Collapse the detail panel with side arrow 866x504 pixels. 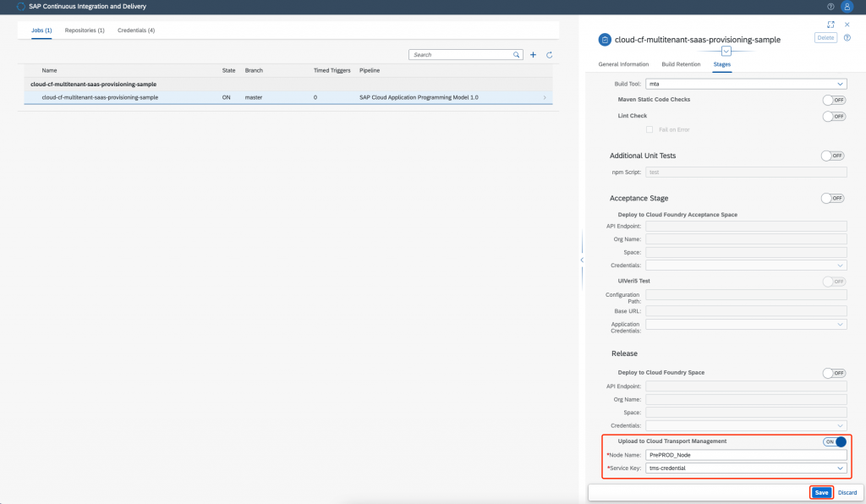click(582, 260)
